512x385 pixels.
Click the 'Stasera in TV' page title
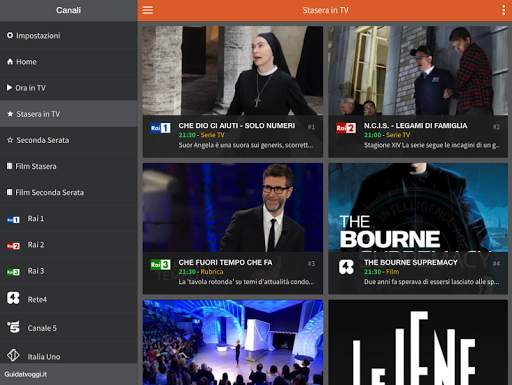click(x=325, y=10)
